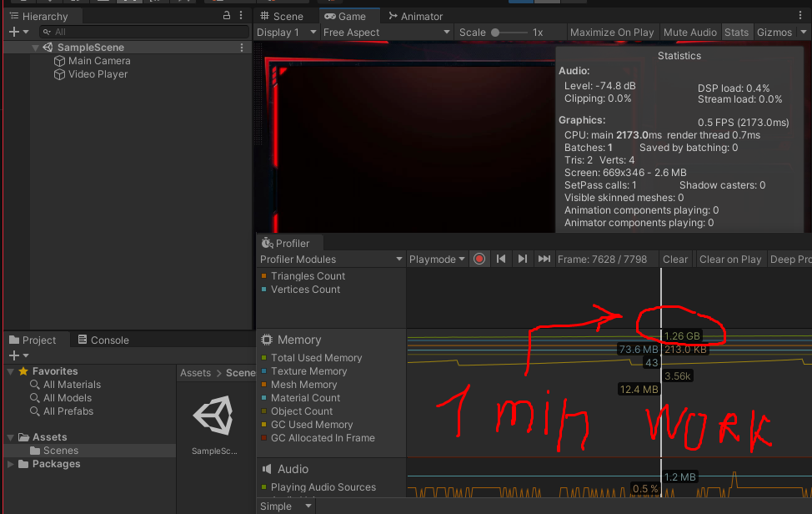Go to next frame in Profiler
Image resolution: width=812 pixels, height=514 pixels.
coord(522,259)
